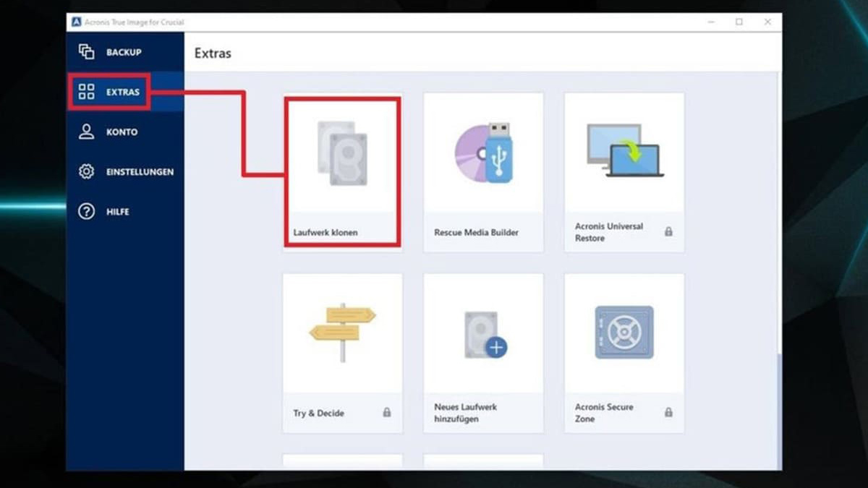Click the Laufwerk klonen label
The image size is (868, 488).
coord(325,233)
